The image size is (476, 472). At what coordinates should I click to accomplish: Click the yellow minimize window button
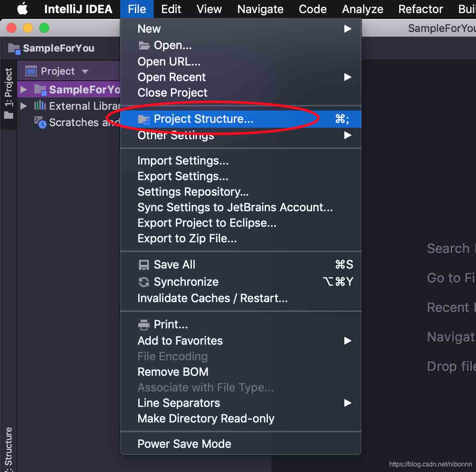(28, 28)
